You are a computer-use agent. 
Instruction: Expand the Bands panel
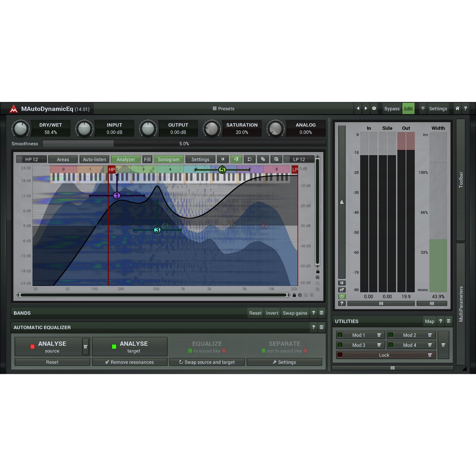click(x=321, y=313)
